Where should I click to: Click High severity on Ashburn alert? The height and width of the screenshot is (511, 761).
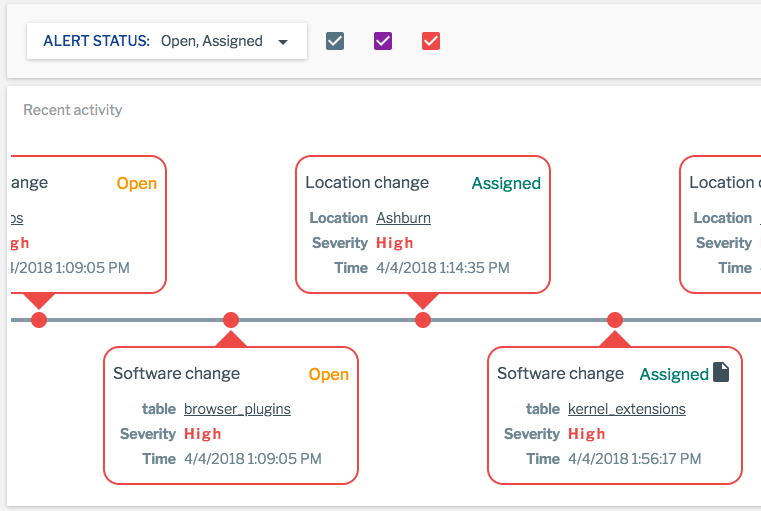pos(395,243)
